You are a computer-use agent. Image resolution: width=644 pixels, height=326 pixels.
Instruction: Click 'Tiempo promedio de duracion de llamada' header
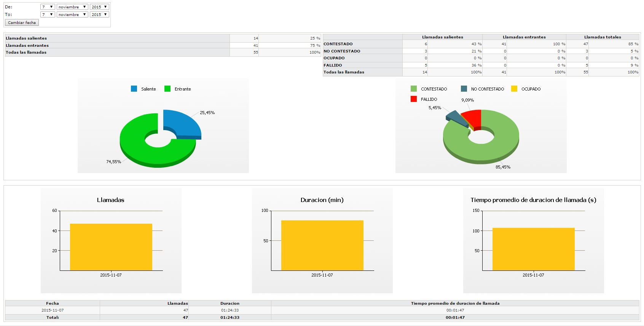455,303
